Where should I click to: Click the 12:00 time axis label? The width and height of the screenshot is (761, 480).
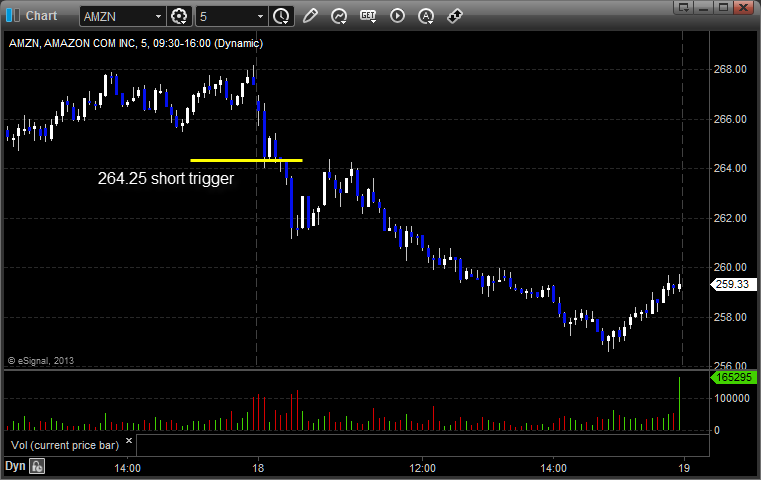(422, 468)
